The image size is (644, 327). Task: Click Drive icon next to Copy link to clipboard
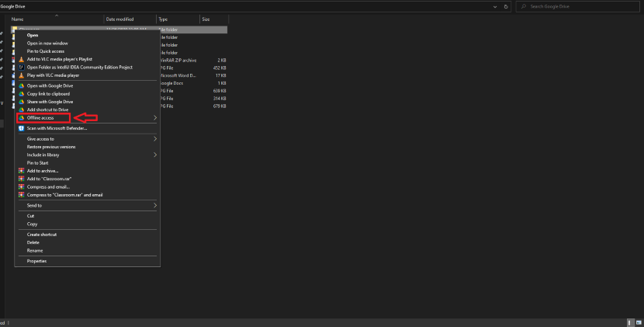click(x=22, y=94)
